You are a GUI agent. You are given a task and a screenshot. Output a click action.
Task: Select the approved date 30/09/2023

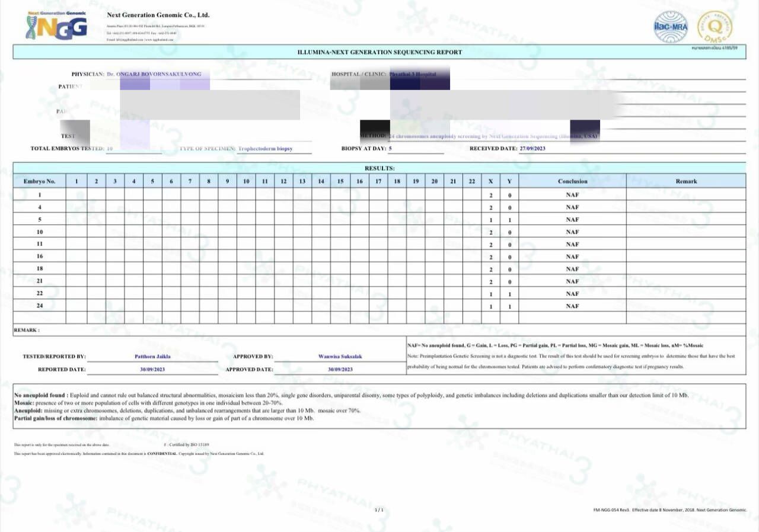pyautogui.click(x=340, y=369)
